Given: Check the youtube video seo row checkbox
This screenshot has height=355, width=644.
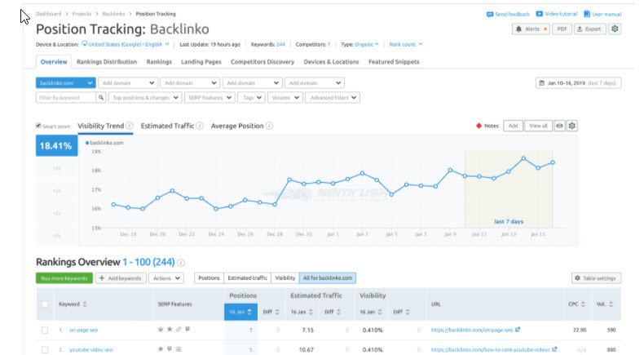Looking at the screenshot, I should tap(45, 349).
